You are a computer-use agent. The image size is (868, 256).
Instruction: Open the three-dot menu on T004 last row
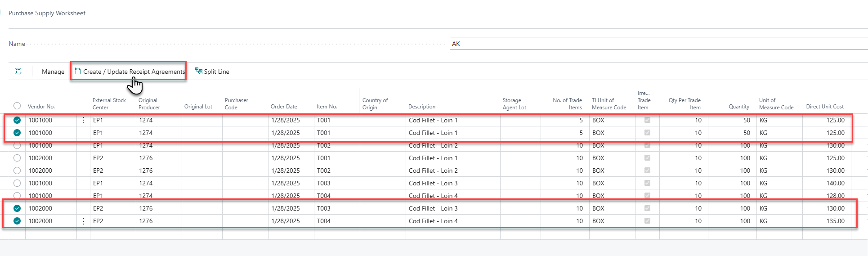point(83,221)
